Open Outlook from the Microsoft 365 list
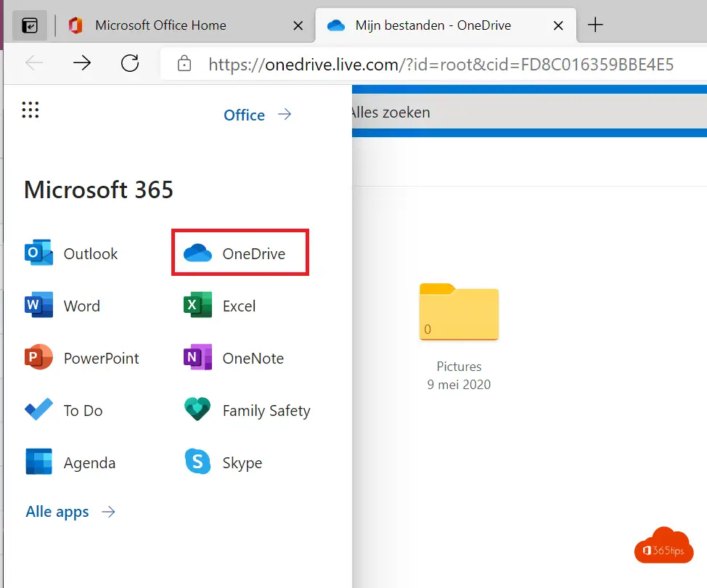 (71, 253)
